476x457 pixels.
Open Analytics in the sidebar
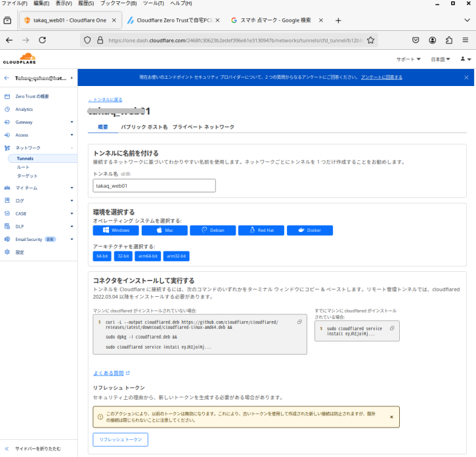click(x=24, y=109)
